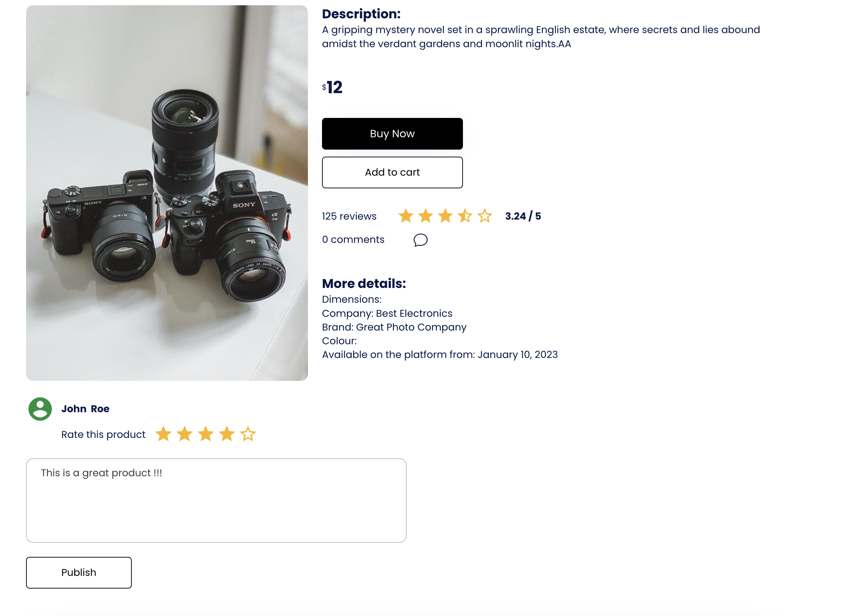Click the empty fifth star in average rating
This screenshot has width=854, height=616.
pyautogui.click(x=485, y=216)
